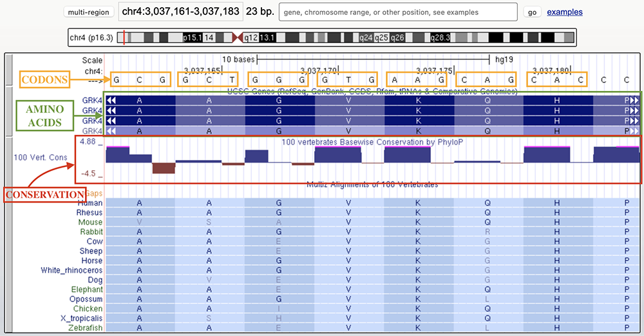Select the q28.3 band on ideogram
This screenshot has height=336, width=644.
tap(441, 39)
